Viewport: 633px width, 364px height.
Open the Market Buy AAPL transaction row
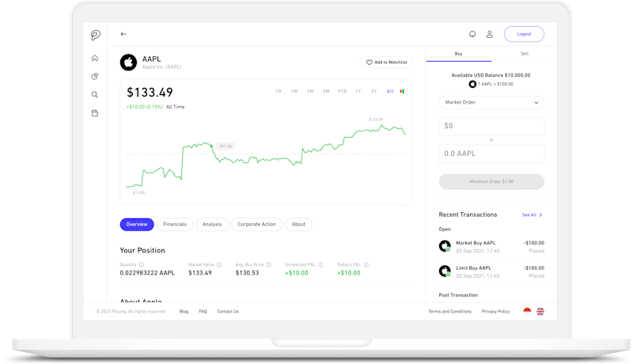point(491,247)
